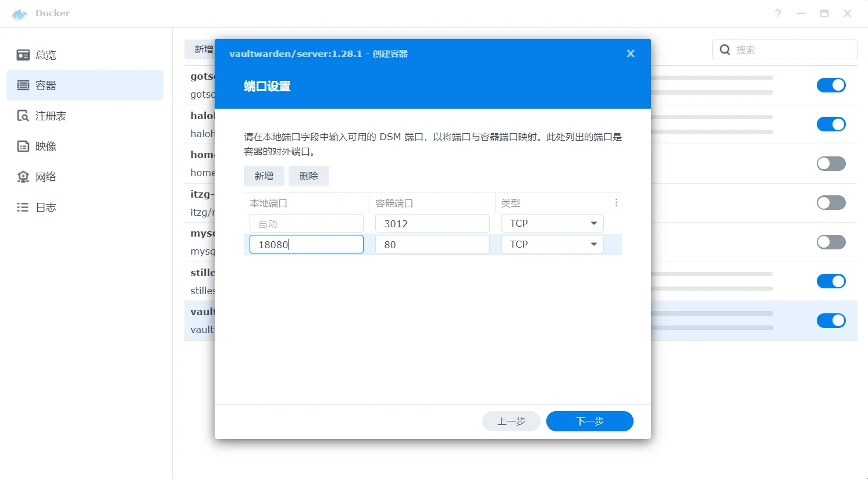Enable the third container's toggle switch
Screen dimensions: 868x479
(x=831, y=164)
